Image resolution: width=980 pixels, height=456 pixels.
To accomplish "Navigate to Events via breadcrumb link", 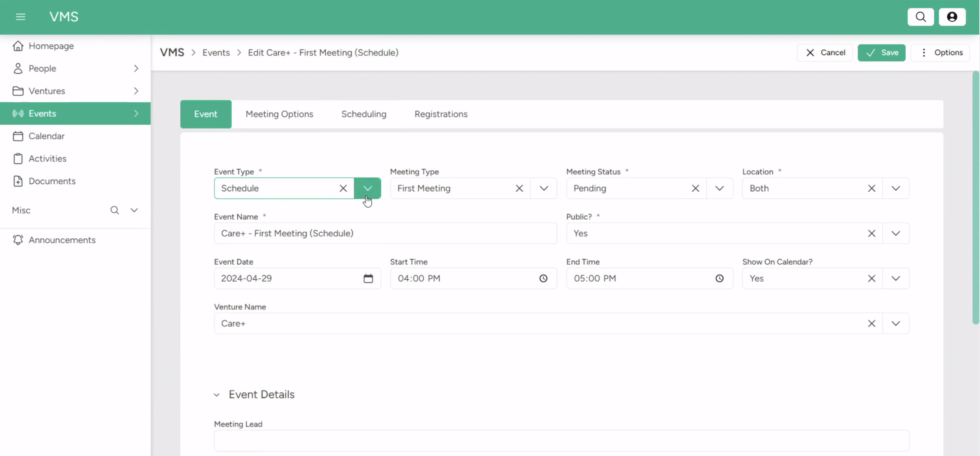I will click(216, 52).
